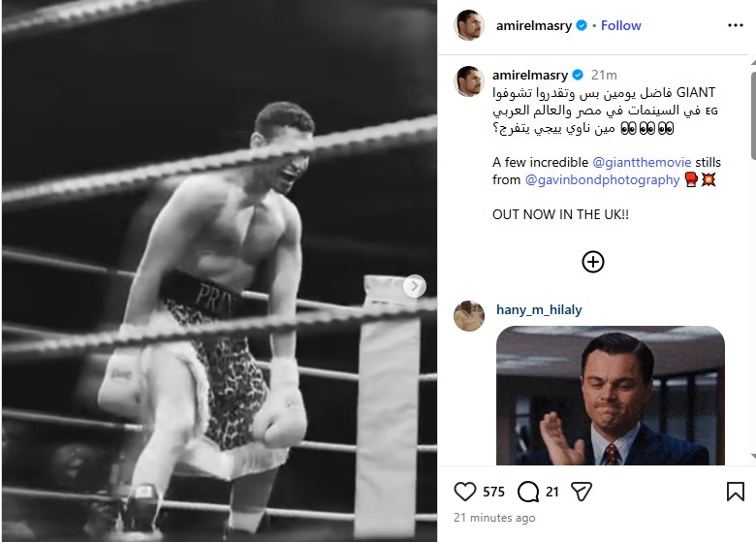Share the post using the paper plane icon
The image size is (756, 542).
[x=581, y=492]
